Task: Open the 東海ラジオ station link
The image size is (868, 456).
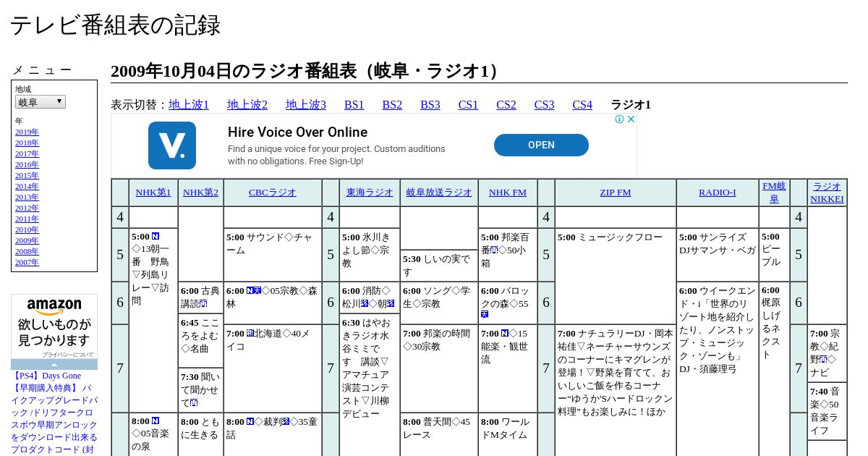Action: [x=370, y=193]
